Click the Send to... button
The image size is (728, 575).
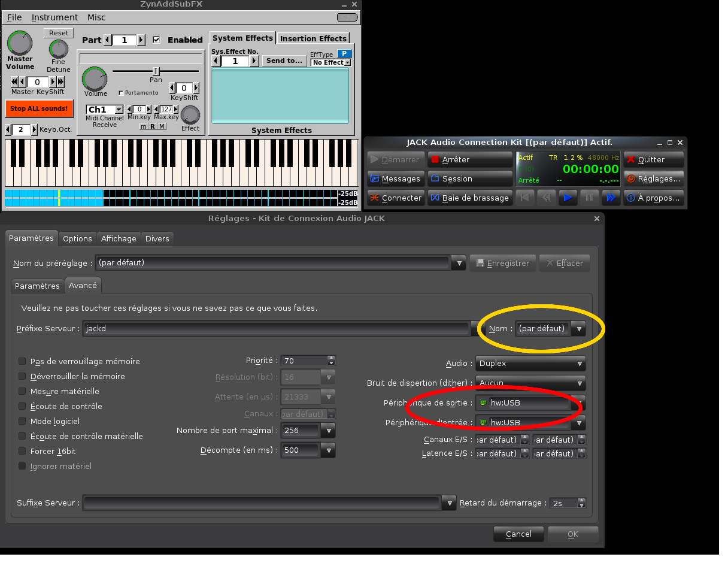[284, 60]
